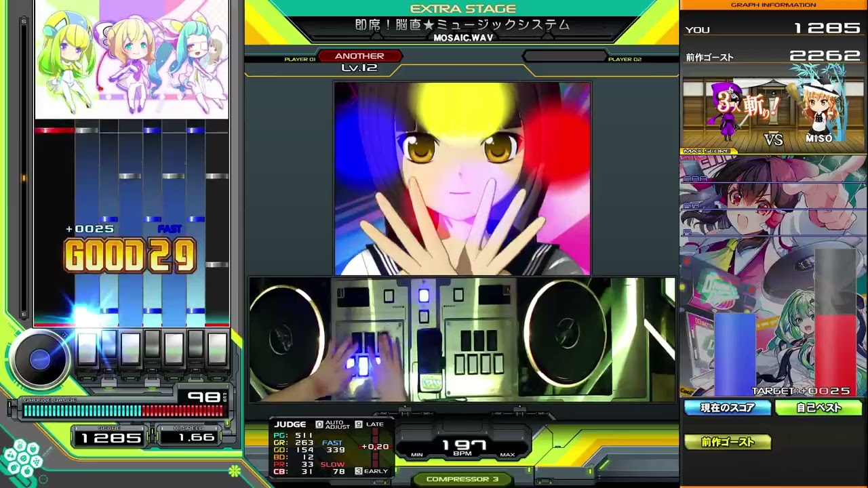
Task: Click the JUDGE panel title
Action: (x=290, y=424)
